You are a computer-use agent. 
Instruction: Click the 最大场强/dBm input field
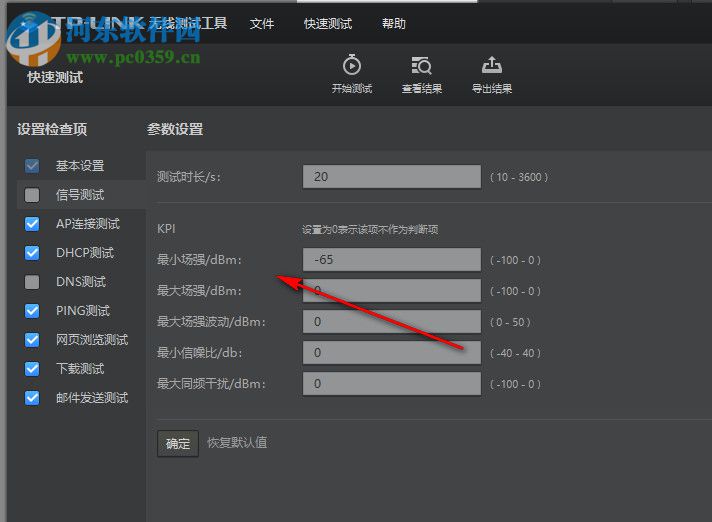point(391,291)
